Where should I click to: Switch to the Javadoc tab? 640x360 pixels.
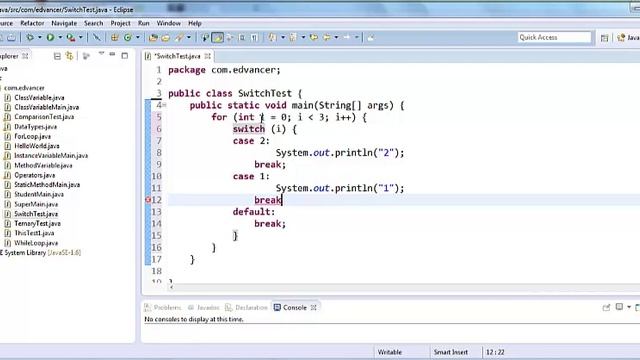coord(204,307)
